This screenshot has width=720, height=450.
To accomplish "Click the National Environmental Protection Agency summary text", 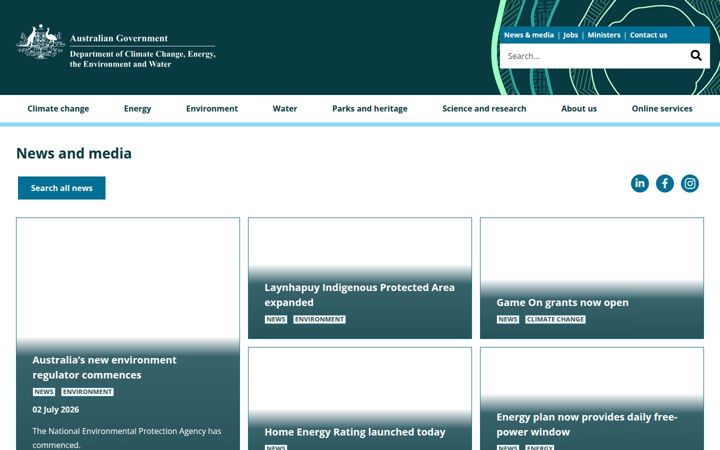I will point(126,438).
